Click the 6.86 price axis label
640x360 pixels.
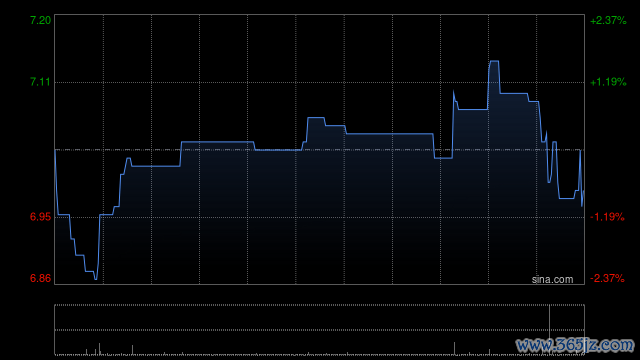pyautogui.click(x=40, y=278)
